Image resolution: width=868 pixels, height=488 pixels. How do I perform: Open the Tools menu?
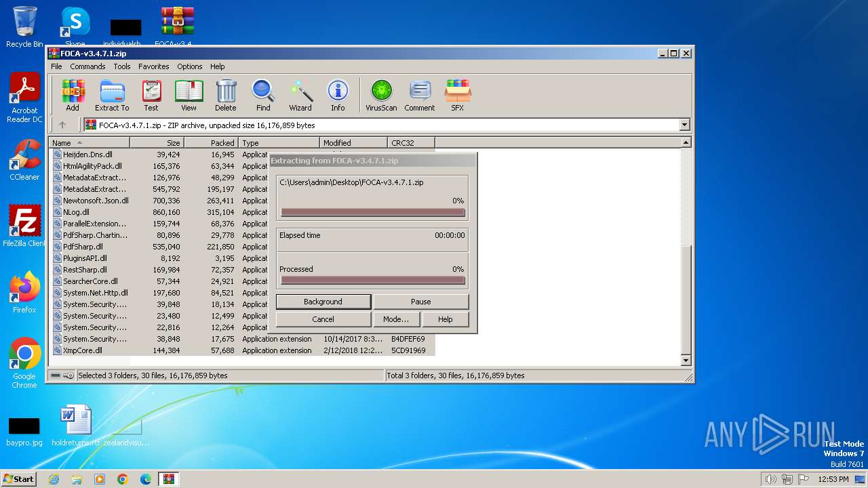(x=122, y=66)
